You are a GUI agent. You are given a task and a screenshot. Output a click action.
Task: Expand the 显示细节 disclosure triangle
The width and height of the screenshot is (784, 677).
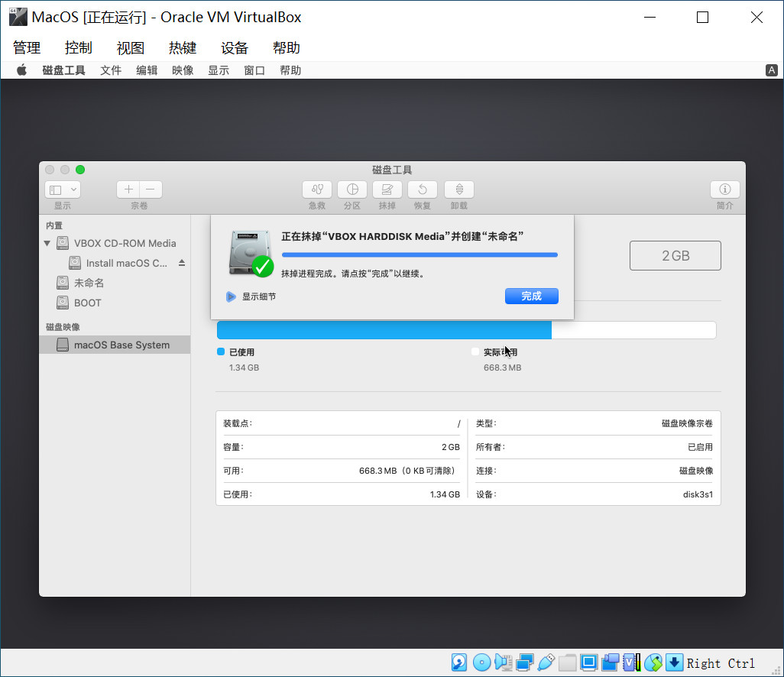231,296
